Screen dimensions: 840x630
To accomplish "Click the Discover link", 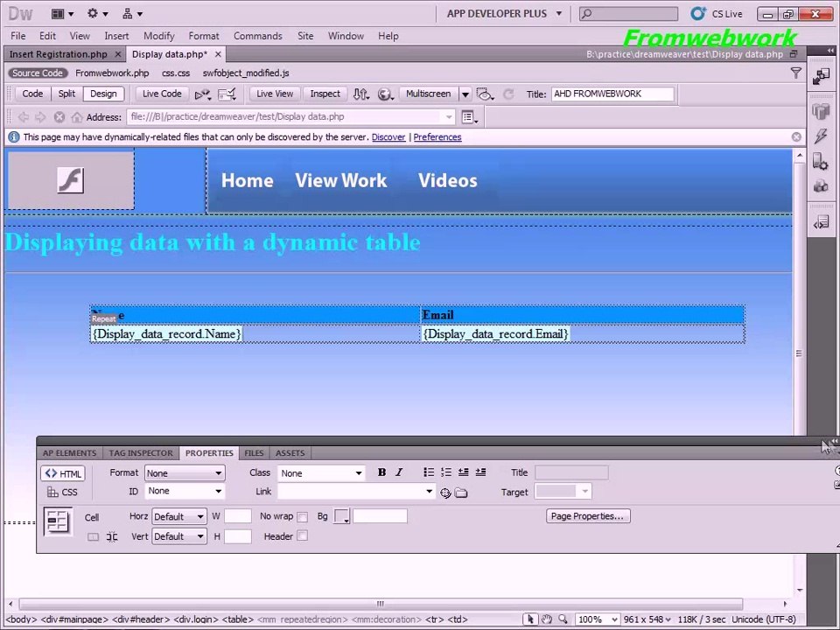I will [x=388, y=137].
